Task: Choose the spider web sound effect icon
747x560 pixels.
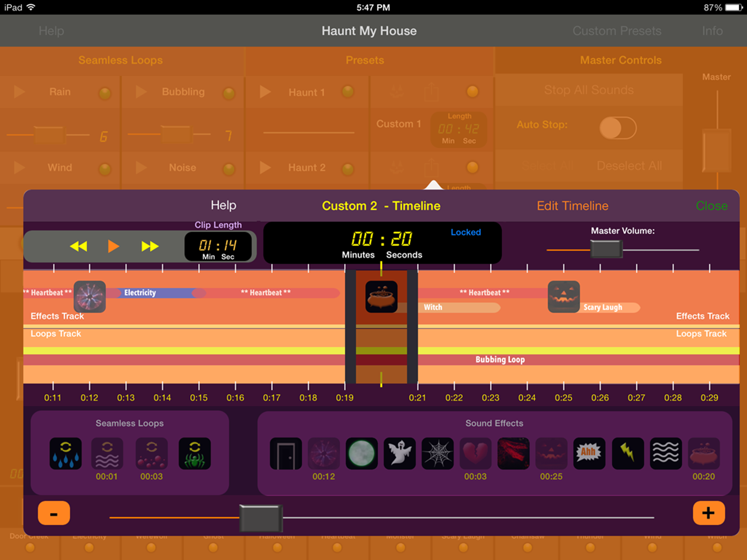Action: (437, 453)
